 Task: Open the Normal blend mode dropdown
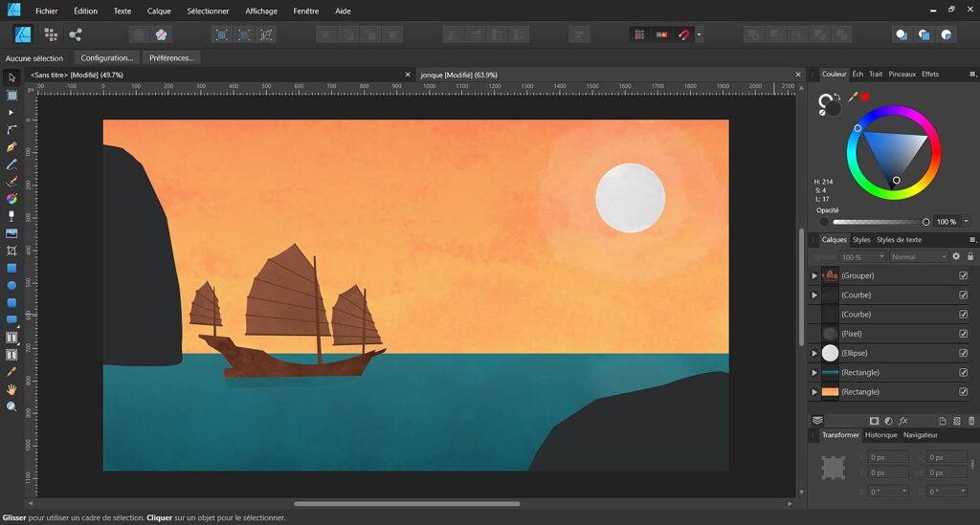[x=918, y=256]
